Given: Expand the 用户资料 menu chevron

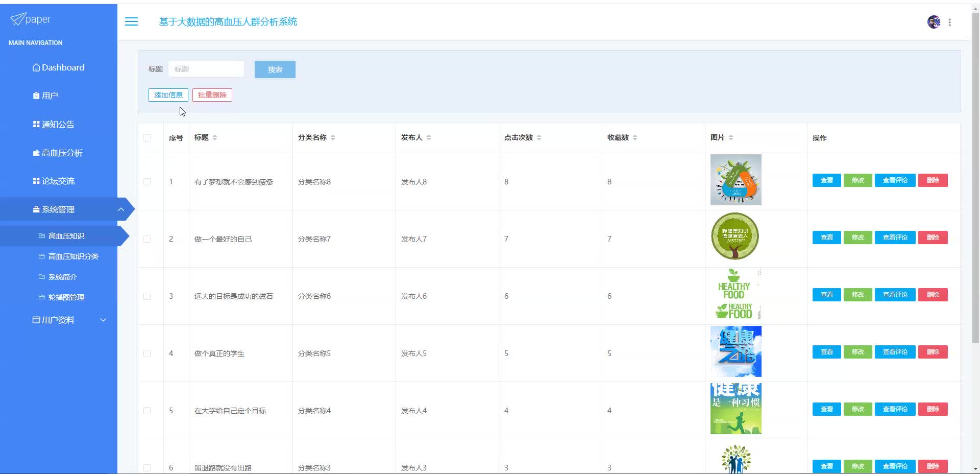Looking at the screenshot, I should (x=103, y=320).
